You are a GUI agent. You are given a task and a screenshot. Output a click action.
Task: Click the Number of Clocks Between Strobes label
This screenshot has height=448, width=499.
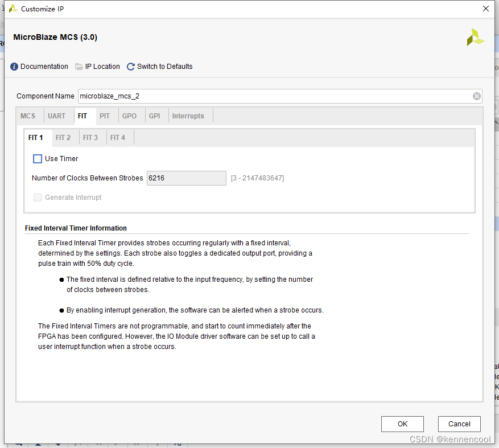pos(88,178)
